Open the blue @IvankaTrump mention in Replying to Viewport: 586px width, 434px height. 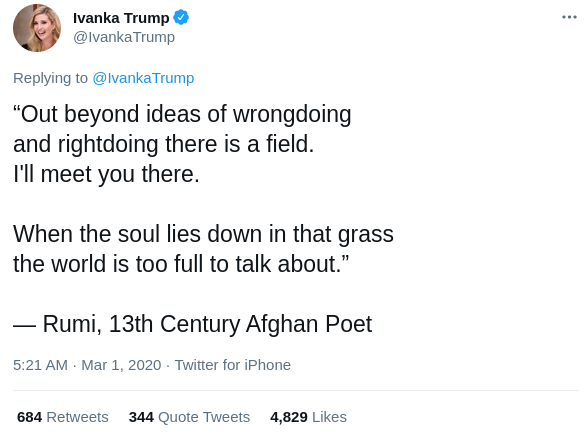pos(143,78)
